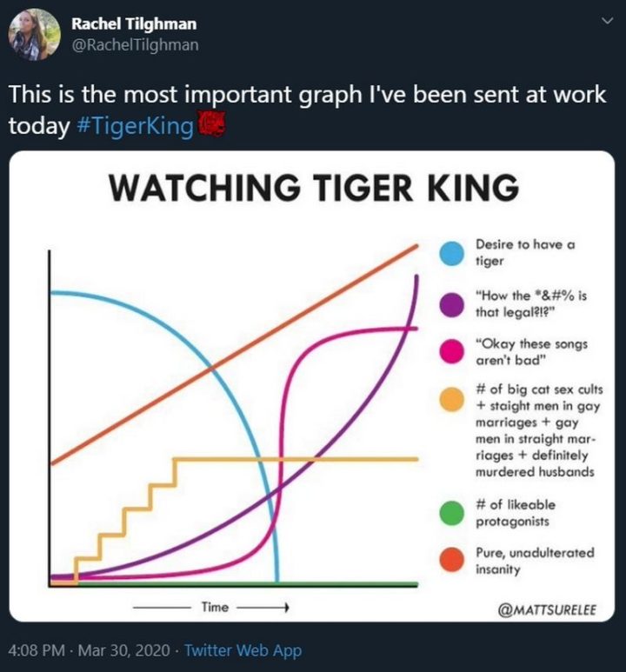Click the Rachel Tilghman display name
626x672 pixels.
click(x=133, y=23)
